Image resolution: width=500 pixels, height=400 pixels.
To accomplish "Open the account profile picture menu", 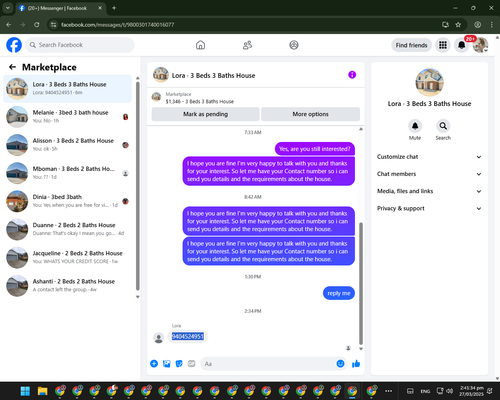I will coord(480,45).
